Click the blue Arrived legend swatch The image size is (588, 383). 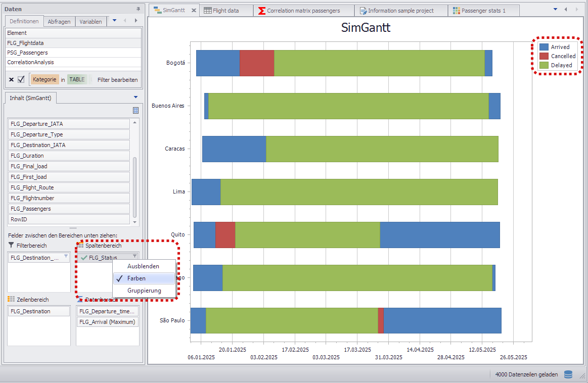tap(544, 47)
